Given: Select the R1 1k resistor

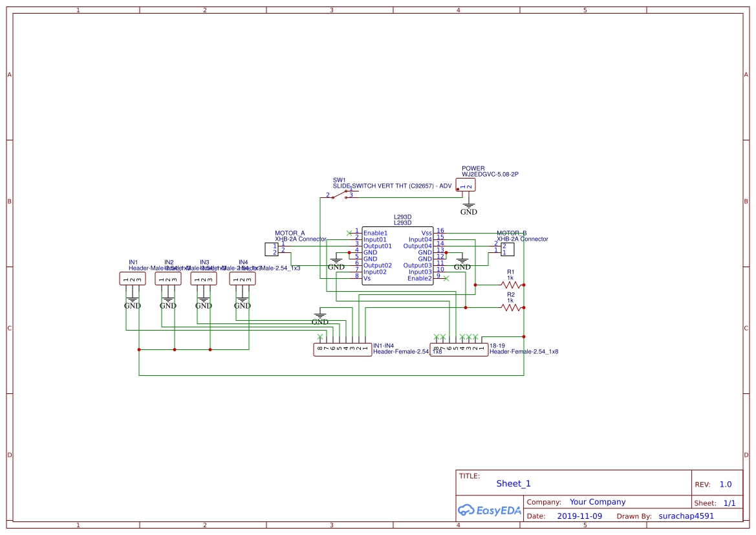Looking at the screenshot, I should pos(511,285).
